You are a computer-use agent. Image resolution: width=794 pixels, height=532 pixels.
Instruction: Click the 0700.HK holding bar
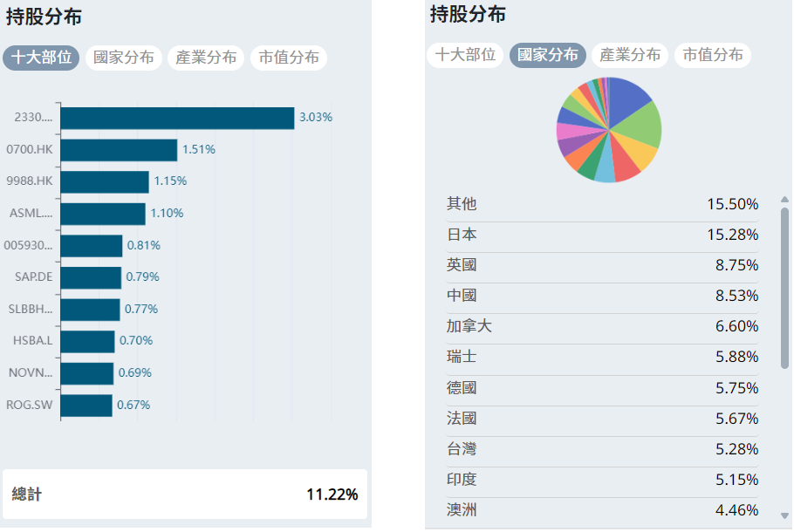click(119, 150)
